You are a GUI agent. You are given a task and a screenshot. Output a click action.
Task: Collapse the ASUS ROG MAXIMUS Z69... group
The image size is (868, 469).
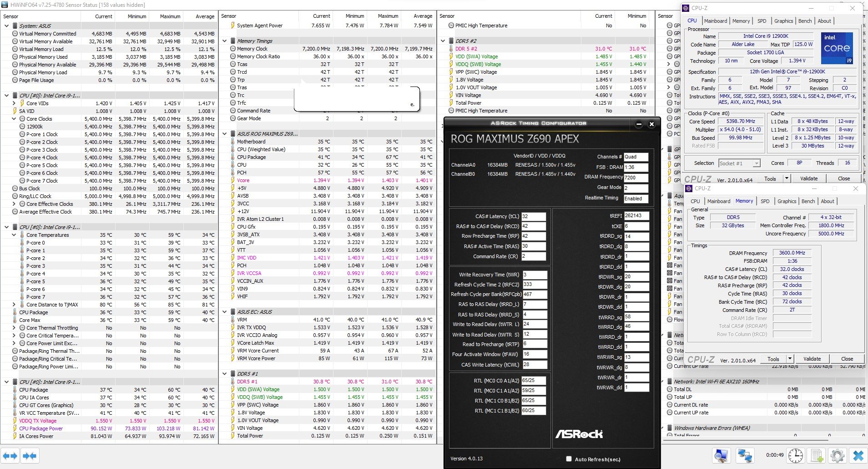(225, 134)
